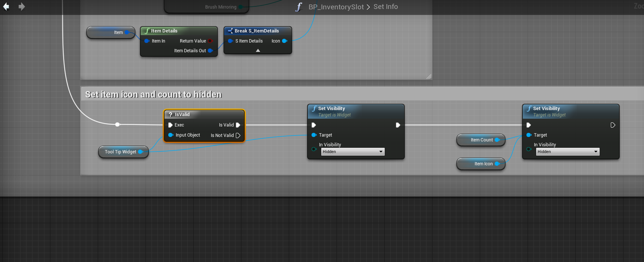Click the Is Valid output exec pin

point(238,125)
